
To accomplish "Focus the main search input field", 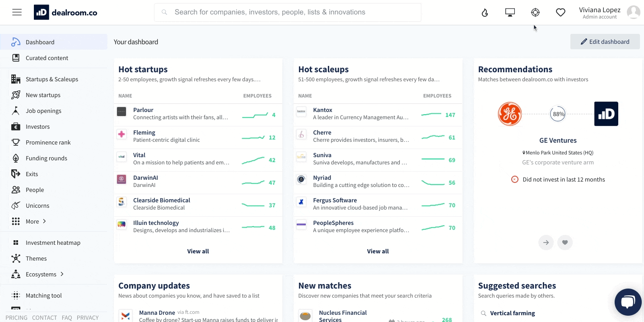I will tap(288, 13).
